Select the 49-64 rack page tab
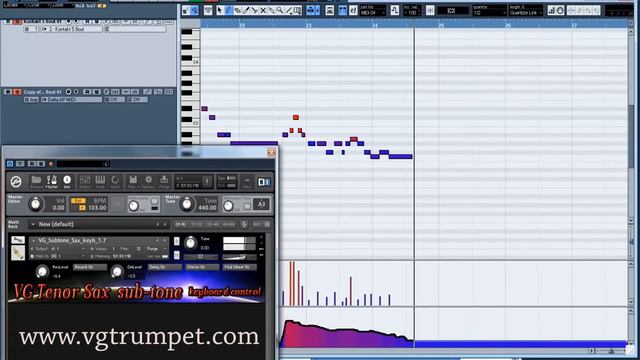 (x=229, y=224)
